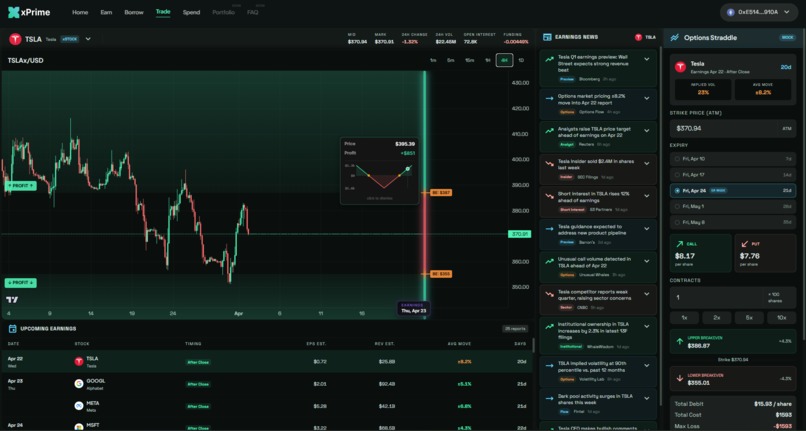This screenshot has width=806, height=431.
Task: Select the 5m chart timeframe
Action: pyautogui.click(x=450, y=61)
